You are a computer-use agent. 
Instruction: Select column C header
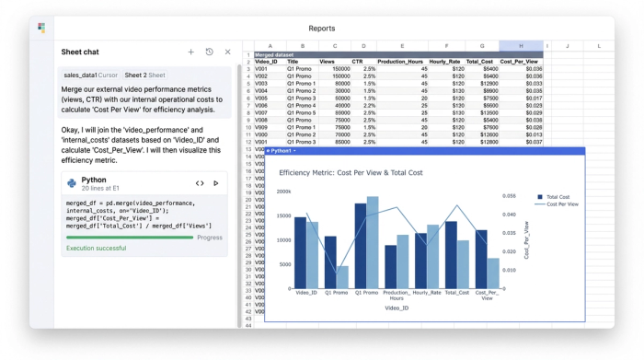(x=335, y=46)
